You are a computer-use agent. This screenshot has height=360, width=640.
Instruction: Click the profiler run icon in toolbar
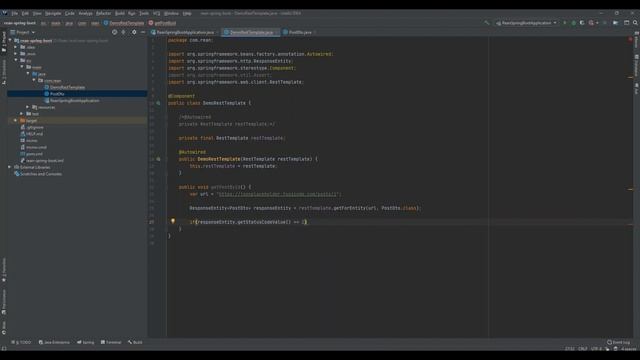click(592, 23)
